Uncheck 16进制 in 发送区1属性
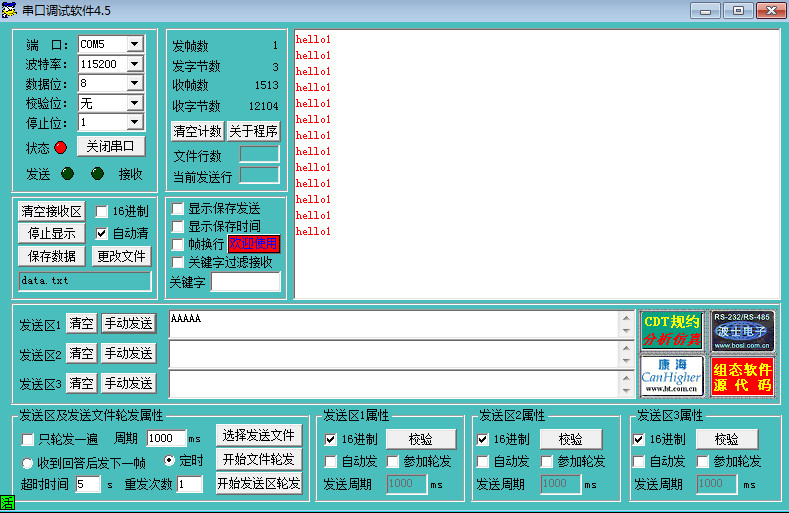The width and height of the screenshot is (789, 513). pos(331,439)
